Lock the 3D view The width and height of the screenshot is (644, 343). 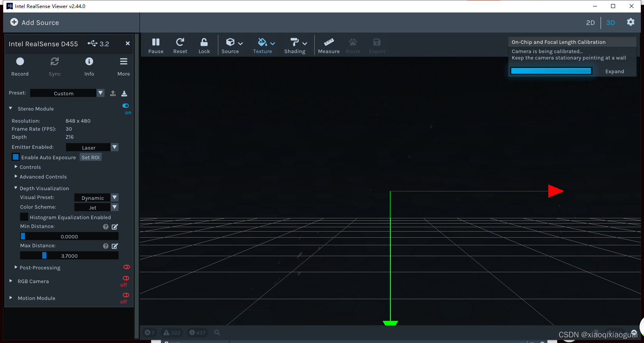[x=204, y=45]
